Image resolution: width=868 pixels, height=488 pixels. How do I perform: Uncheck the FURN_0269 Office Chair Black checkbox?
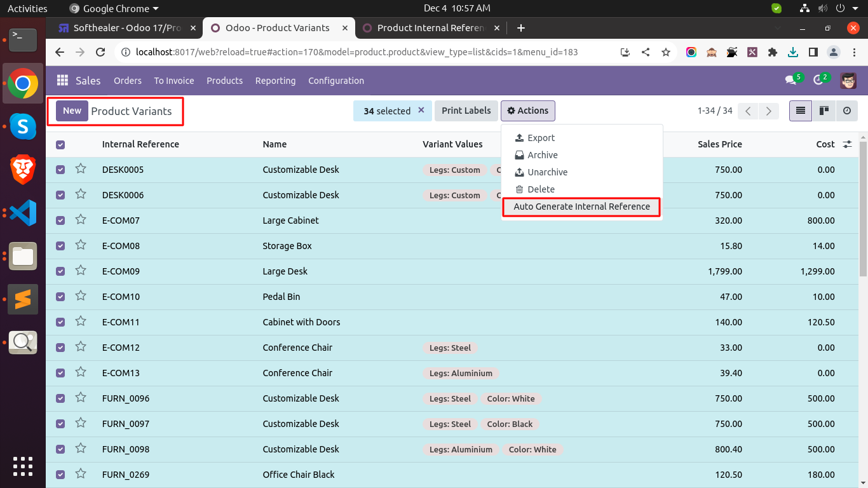coord(60,475)
